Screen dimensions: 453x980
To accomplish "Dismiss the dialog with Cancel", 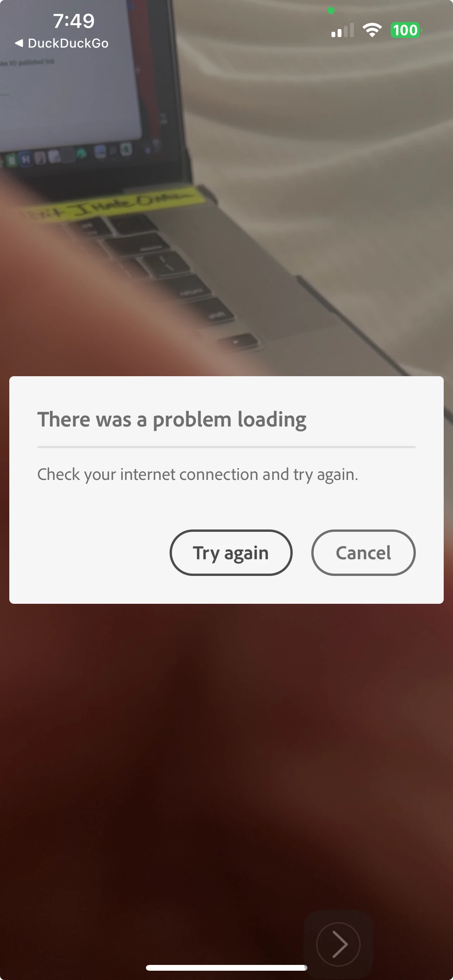I will 363,552.
